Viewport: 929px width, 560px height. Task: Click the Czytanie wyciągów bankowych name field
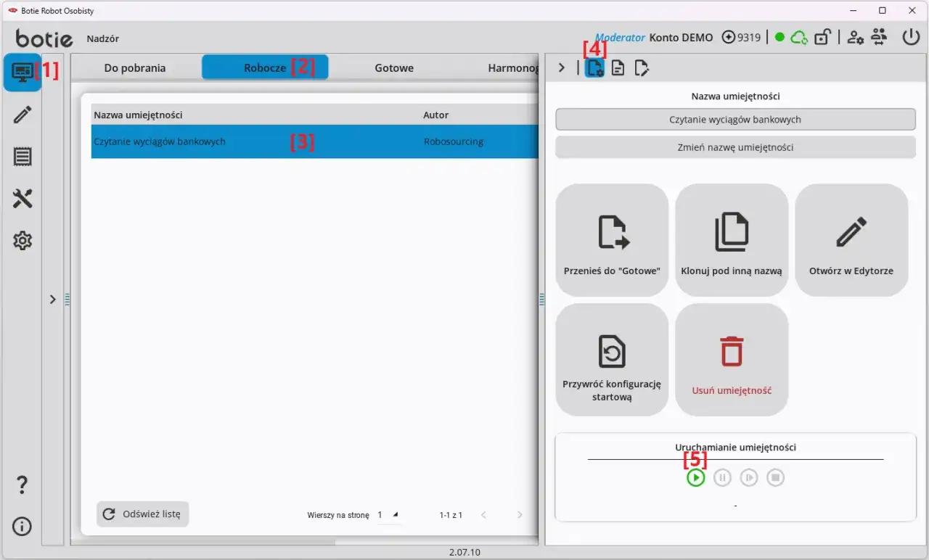point(735,120)
